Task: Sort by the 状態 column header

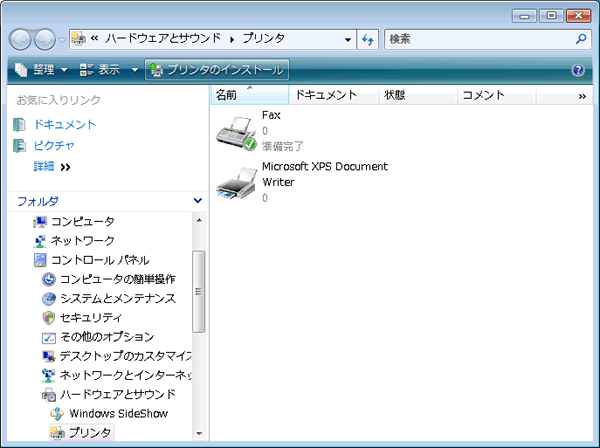Action: pyautogui.click(x=418, y=95)
